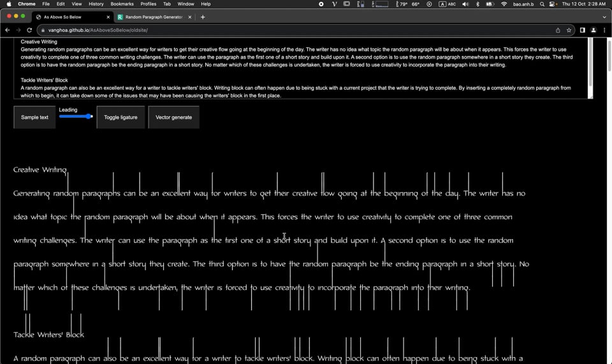
Task: Open the Edit menu
Action: (61, 4)
